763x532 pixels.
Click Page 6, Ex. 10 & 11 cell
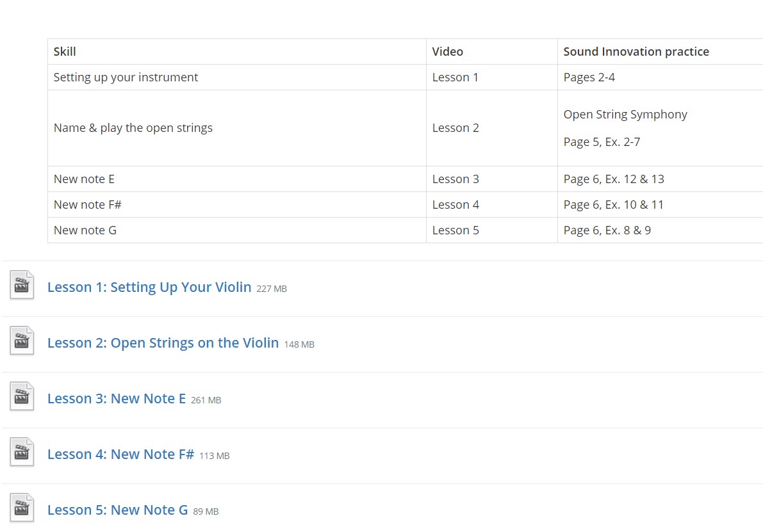[660, 205]
